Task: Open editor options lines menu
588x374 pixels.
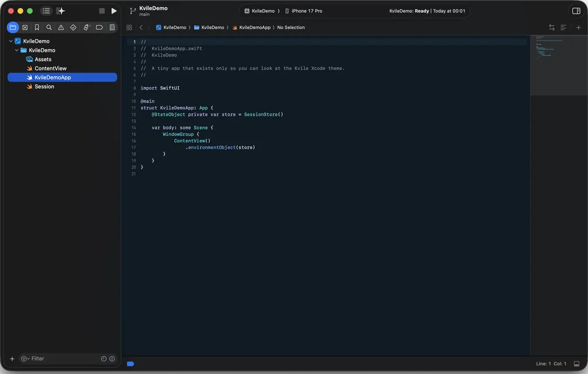Action: pyautogui.click(x=563, y=28)
